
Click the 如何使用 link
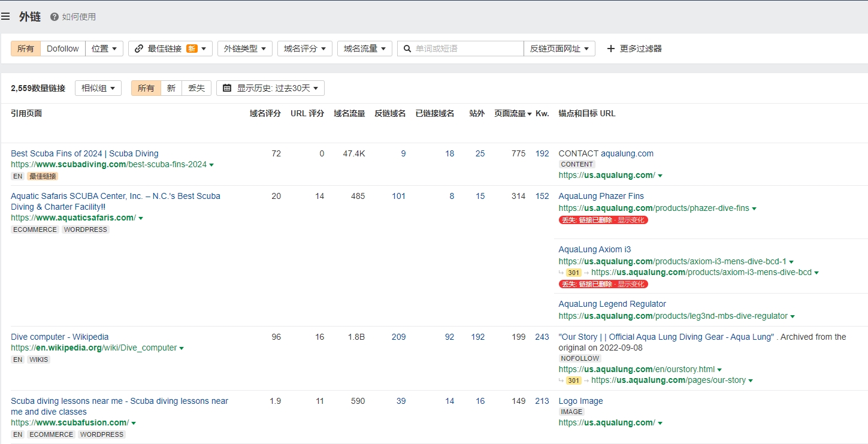79,17
